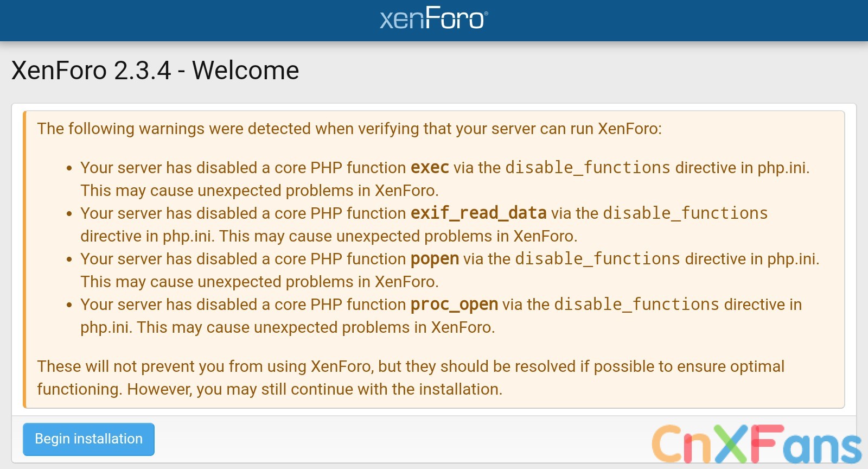
Task: Click disable_functions in the proc_open warning
Action: 636,305
